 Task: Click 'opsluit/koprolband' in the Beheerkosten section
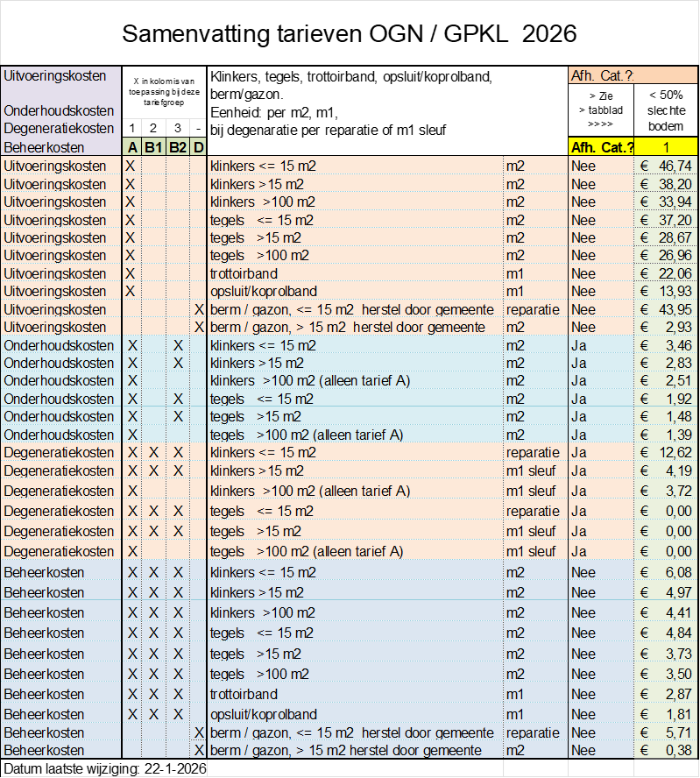pos(264,714)
